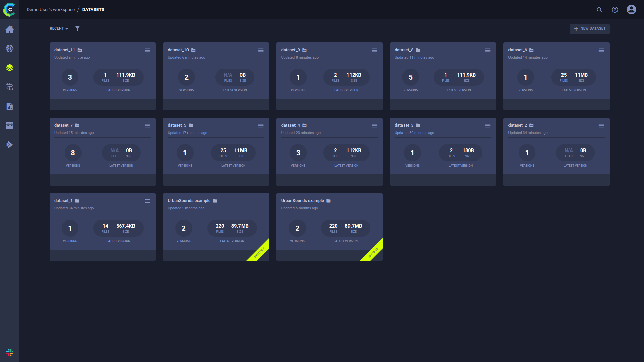The image size is (644, 362).
Task: Click the pipeline/workflow icon in sidebar
Action: (10, 86)
